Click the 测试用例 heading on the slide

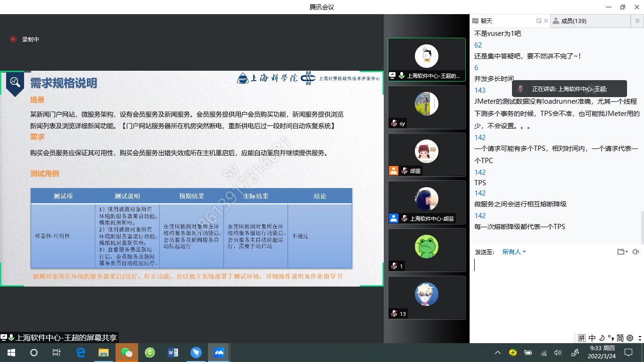(45, 173)
